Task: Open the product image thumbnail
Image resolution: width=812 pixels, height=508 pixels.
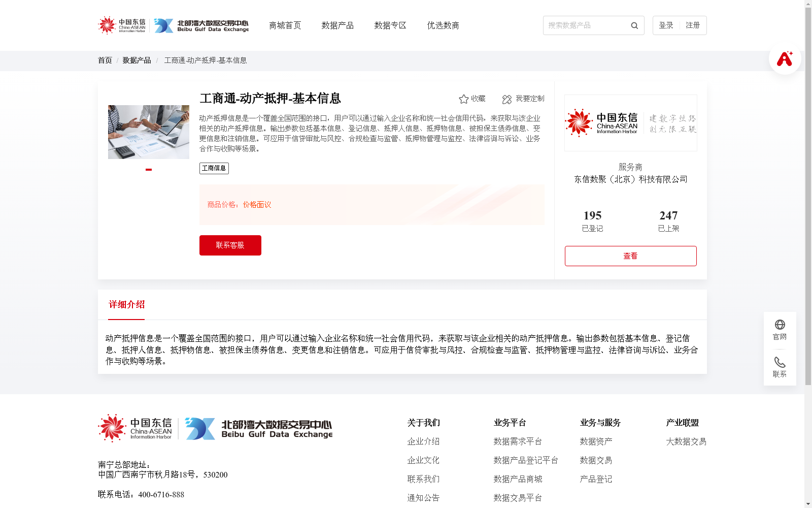Action: click(x=149, y=132)
